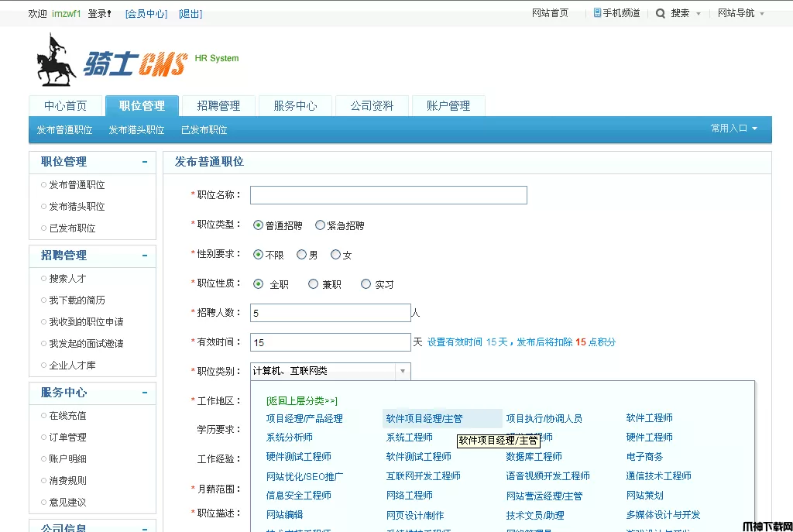
Task: Open the 账户管理 tab
Action: (448, 106)
